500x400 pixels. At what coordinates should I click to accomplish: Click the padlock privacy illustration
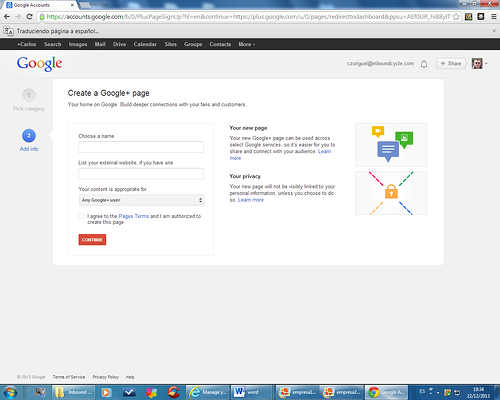[x=391, y=193]
